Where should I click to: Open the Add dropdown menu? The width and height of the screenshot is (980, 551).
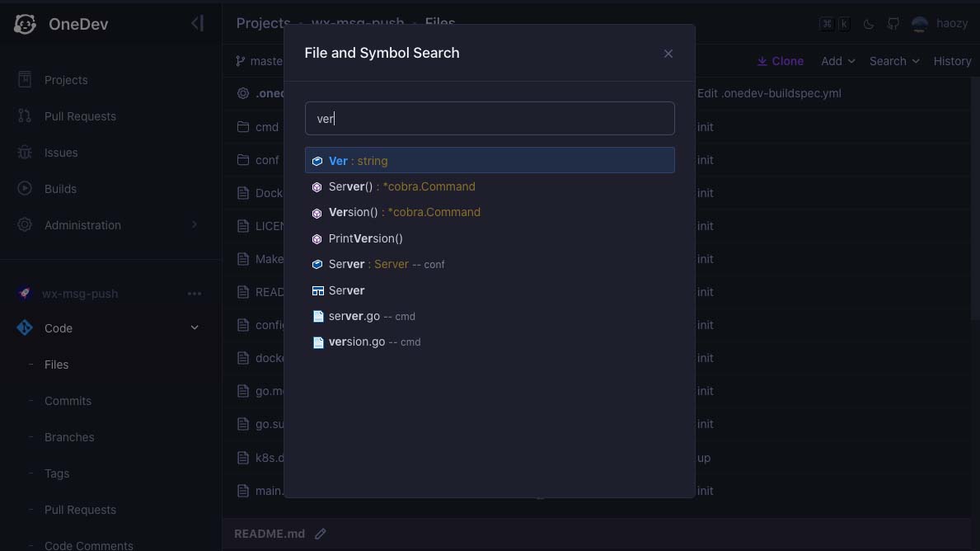(838, 61)
